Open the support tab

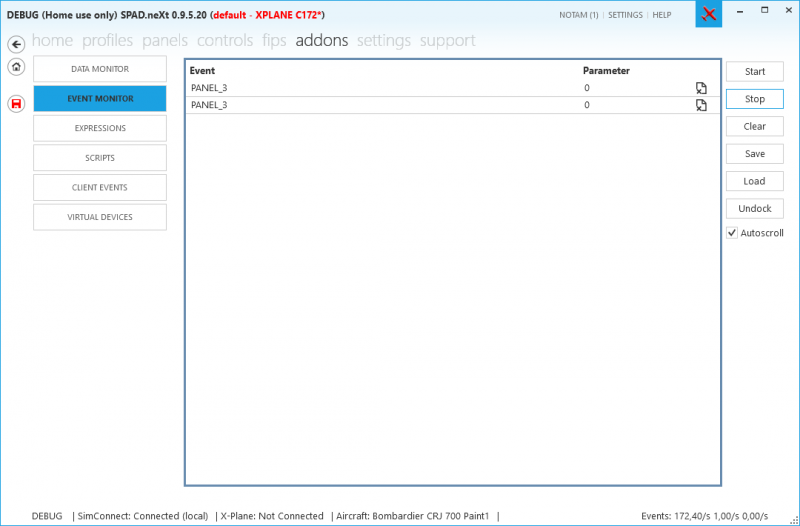tap(447, 40)
